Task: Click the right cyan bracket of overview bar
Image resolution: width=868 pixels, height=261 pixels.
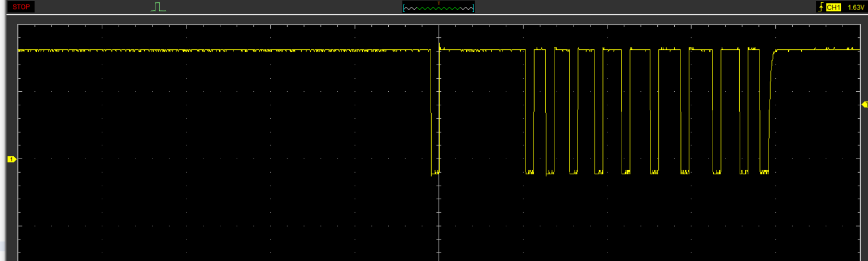Action: click(473, 8)
